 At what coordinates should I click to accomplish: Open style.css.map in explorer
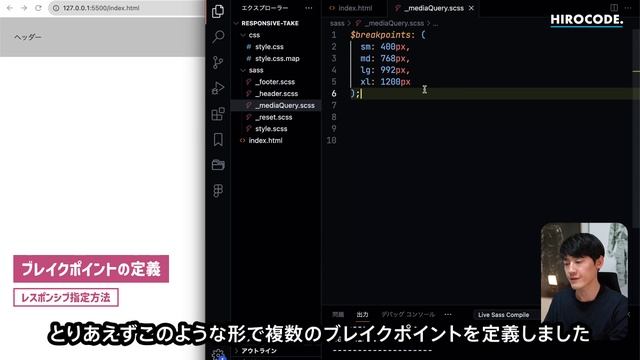[x=276, y=58]
